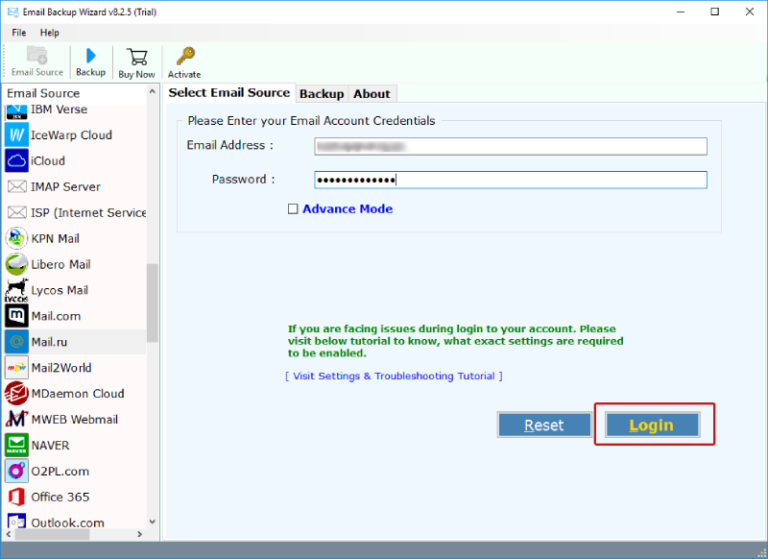Open Visit Settings & Troubleshooting Tutorial link
This screenshot has width=768, height=559.
coord(394,376)
